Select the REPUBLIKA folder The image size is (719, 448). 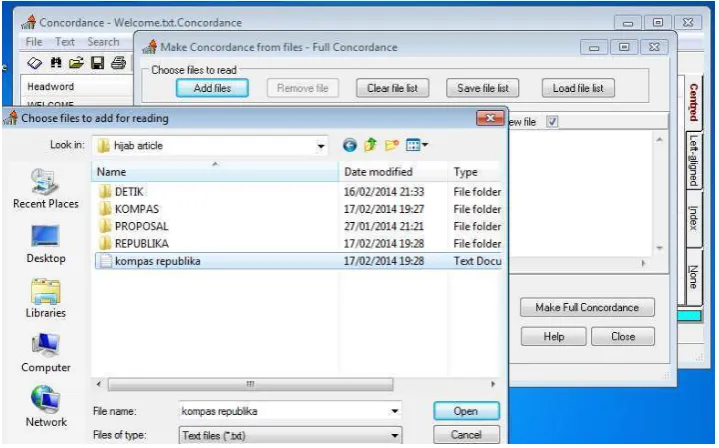coord(141,243)
